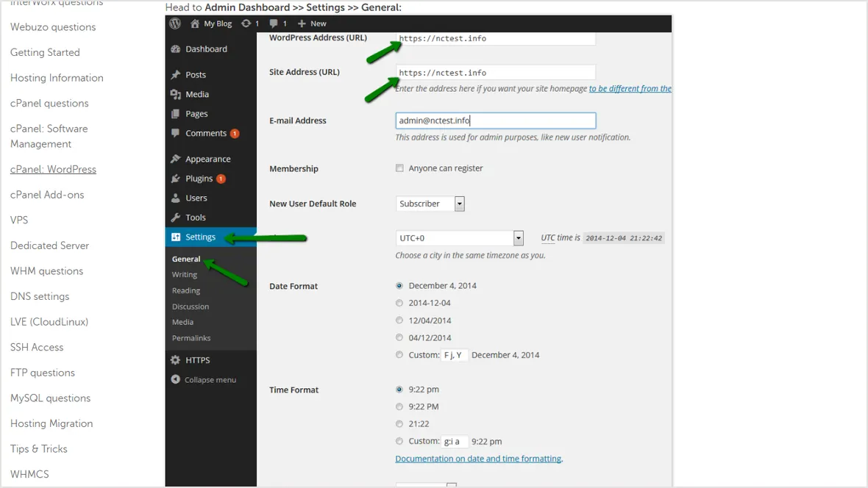Open My Blog home icon
Image resolution: width=868 pixels, height=488 pixels.
pos(195,24)
